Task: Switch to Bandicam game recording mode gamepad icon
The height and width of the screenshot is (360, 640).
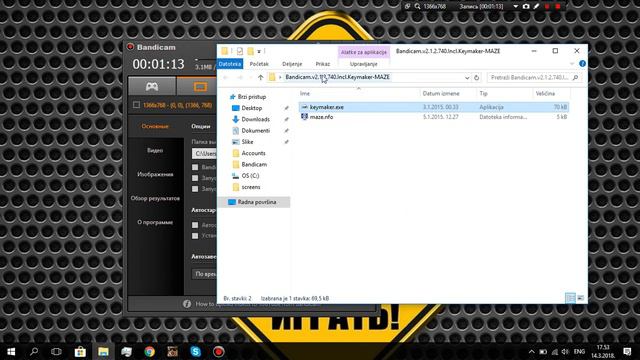Action: pyautogui.click(x=152, y=87)
